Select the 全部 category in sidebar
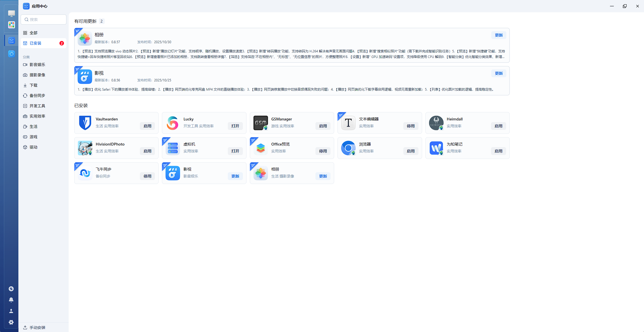Screen dimensions: 644x332 33,33
